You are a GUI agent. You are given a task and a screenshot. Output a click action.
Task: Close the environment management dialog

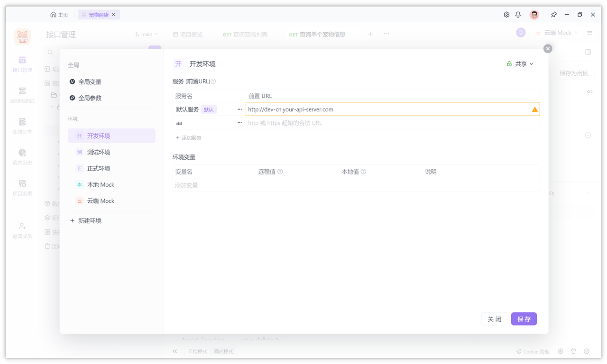click(x=548, y=48)
